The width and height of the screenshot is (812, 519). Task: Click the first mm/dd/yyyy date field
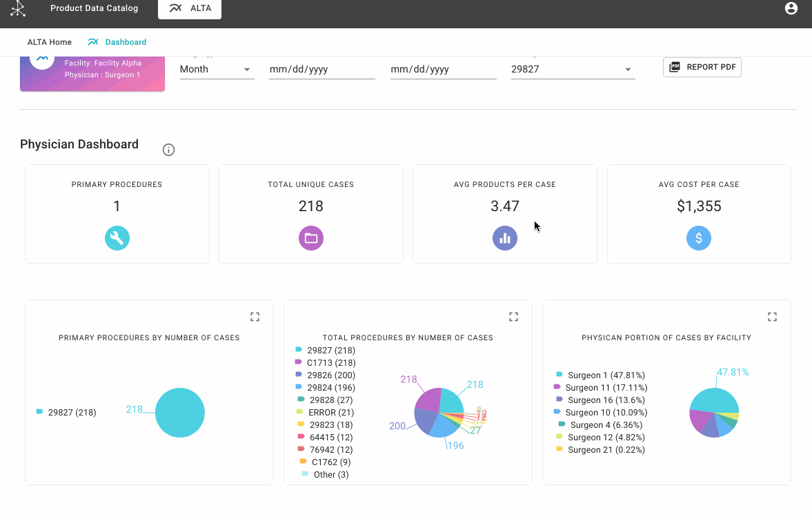click(322, 70)
